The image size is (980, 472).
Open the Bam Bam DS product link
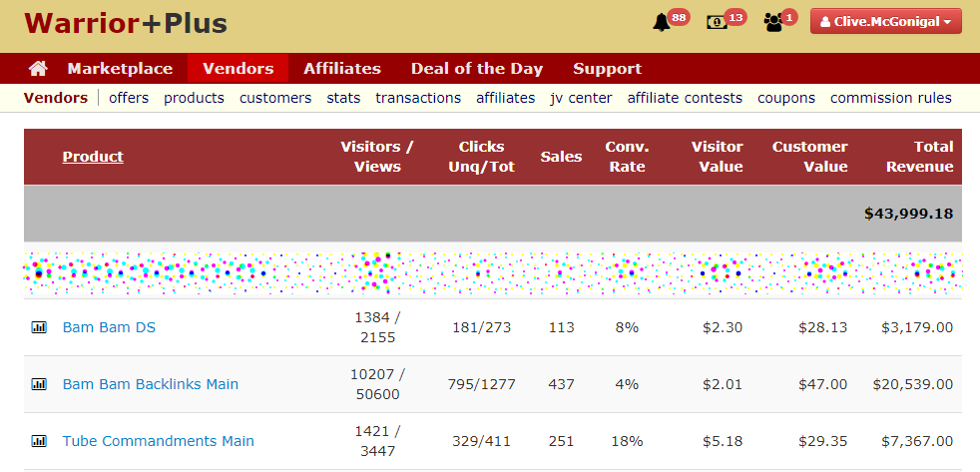click(x=109, y=327)
